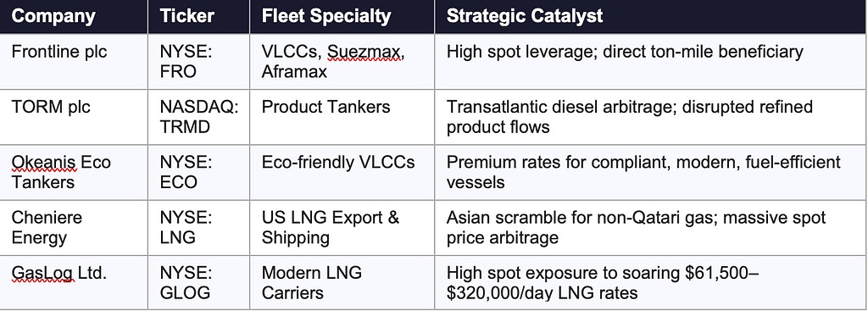Screen dimensions: 868x311
Task: Select the NYSE: ECO ticker cell
Action: coord(198,172)
